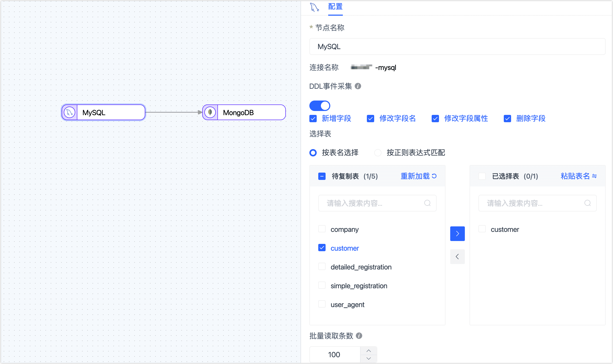Check the company table checkbox

[x=322, y=229]
